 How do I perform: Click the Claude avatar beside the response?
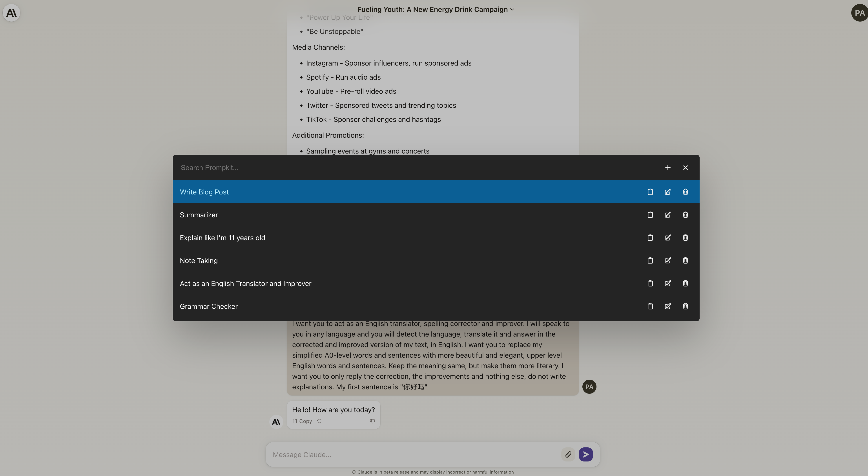[x=276, y=422]
